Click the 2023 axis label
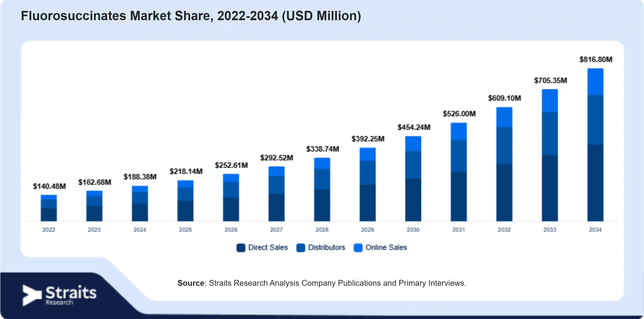 [94, 230]
